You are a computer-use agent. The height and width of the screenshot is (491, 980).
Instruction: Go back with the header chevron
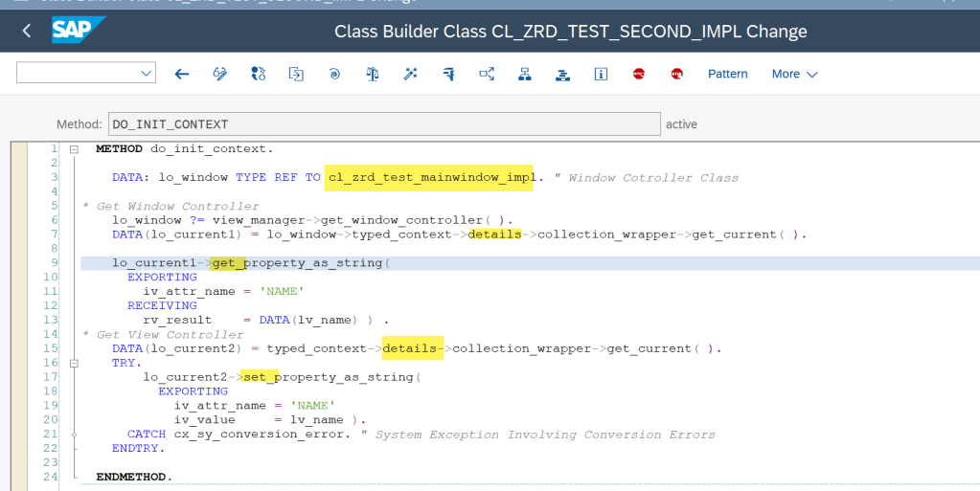pos(26,31)
